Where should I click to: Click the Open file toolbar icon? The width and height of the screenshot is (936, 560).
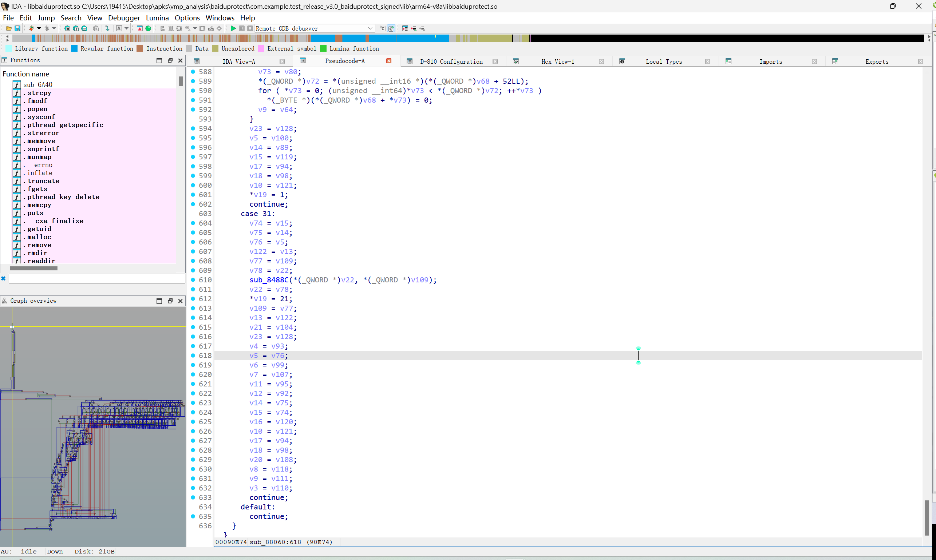(9, 28)
